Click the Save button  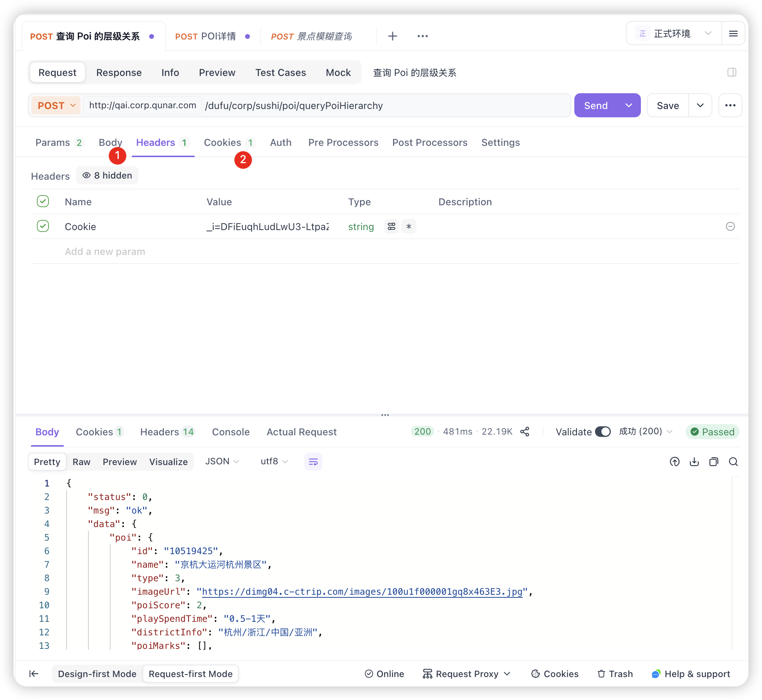pyautogui.click(x=668, y=106)
